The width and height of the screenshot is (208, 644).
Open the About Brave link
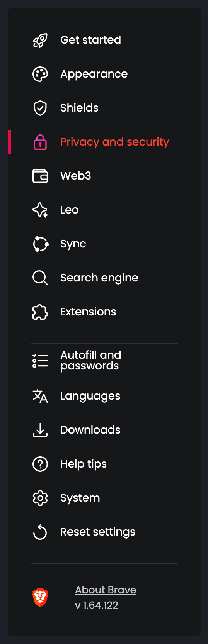pyautogui.click(x=106, y=590)
